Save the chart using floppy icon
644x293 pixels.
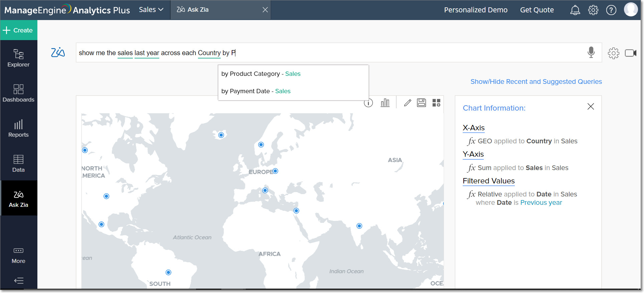(x=421, y=103)
